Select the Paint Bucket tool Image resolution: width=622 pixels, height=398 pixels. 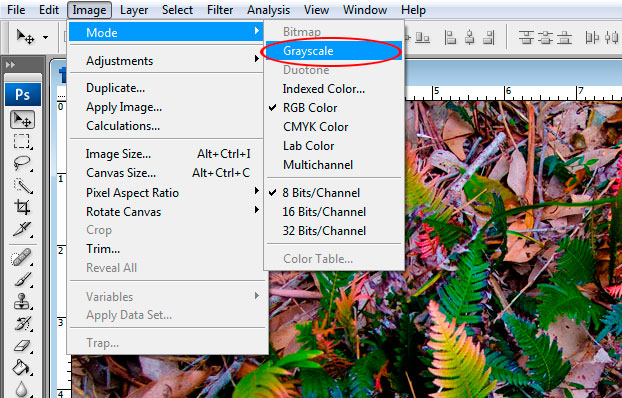click(x=23, y=368)
